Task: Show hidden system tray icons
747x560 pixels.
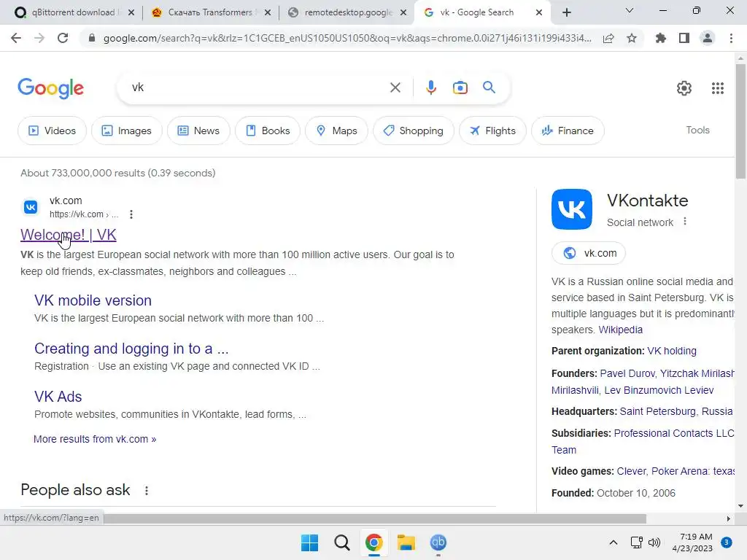Action: (614, 542)
